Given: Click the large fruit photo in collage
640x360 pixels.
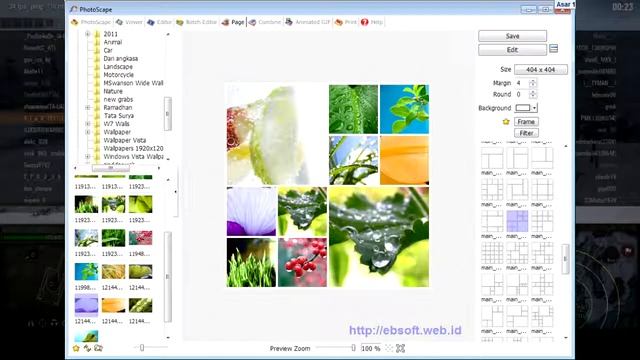Looking at the screenshot, I should click(x=277, y=135).
